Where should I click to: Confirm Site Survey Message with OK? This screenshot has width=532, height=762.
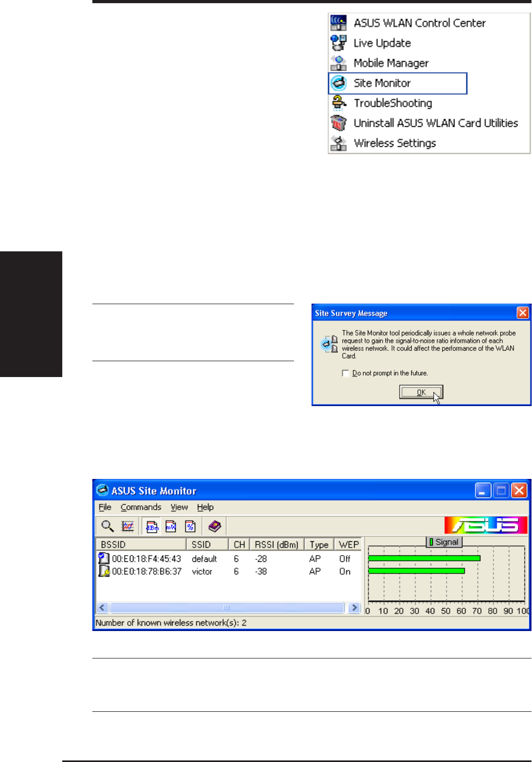[x=421, y=392]
